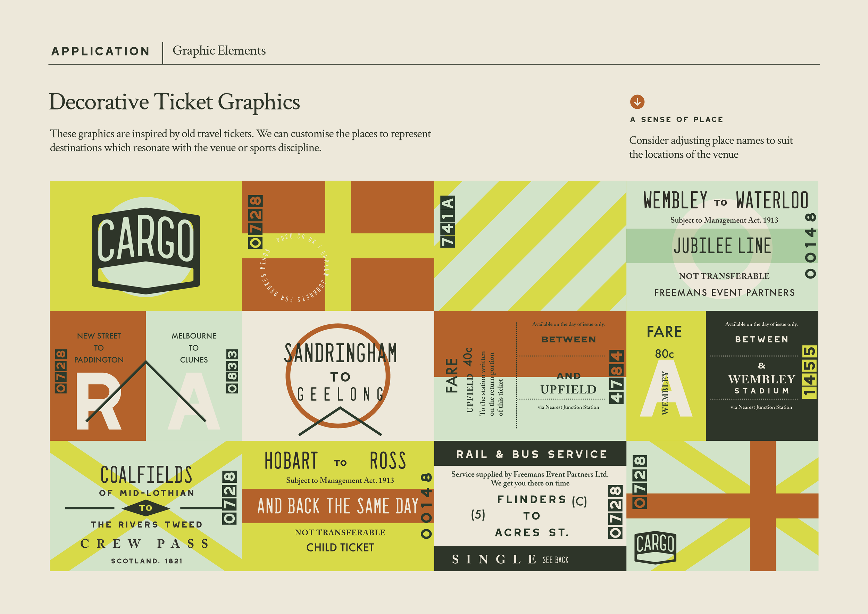868x614 pixels.
Task: Click the vertical FARE label on the Upfield ticket
Action: [x=452, y=375]
